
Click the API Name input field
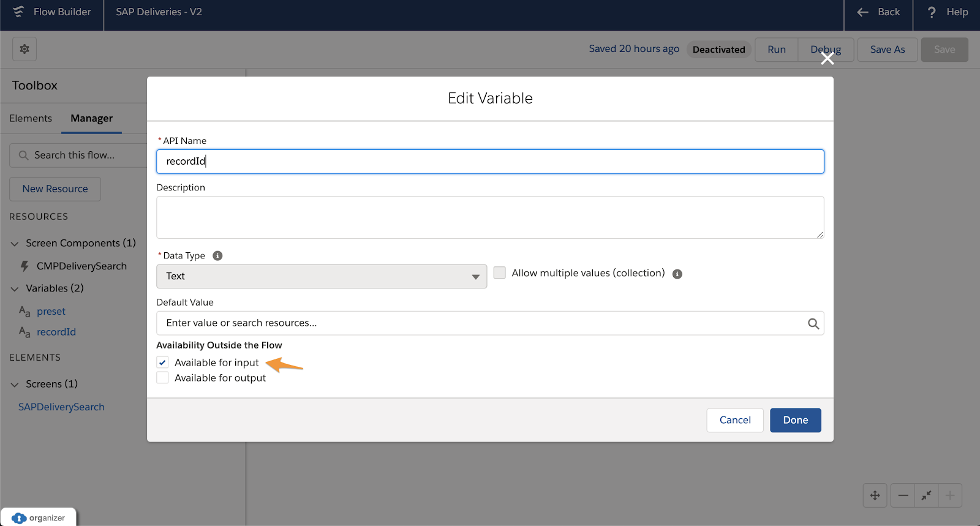click(490, 162)
